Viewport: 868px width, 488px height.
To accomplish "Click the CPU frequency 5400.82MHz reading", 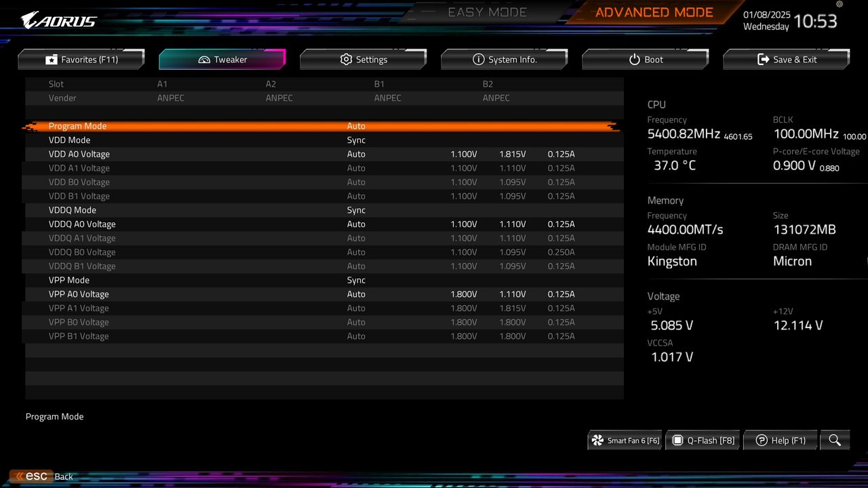I will (x=684, y=134).
